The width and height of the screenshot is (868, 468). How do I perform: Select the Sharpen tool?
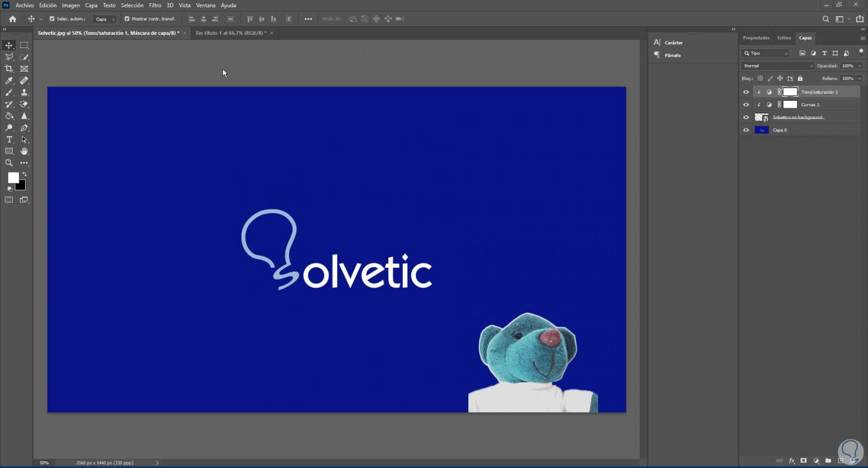[x=24, y=116]
